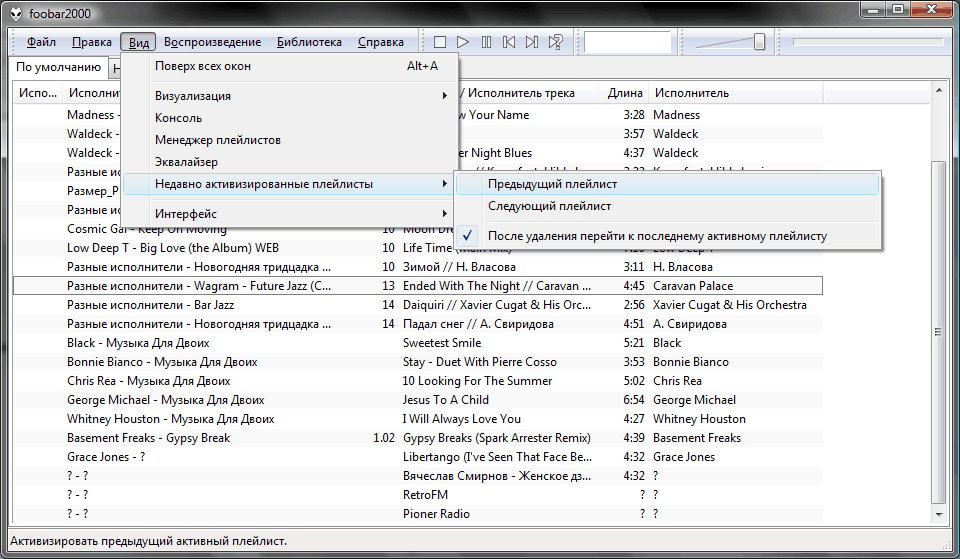
Task: Expand the Интерфейс submenu
Action: tap(290, 214)
